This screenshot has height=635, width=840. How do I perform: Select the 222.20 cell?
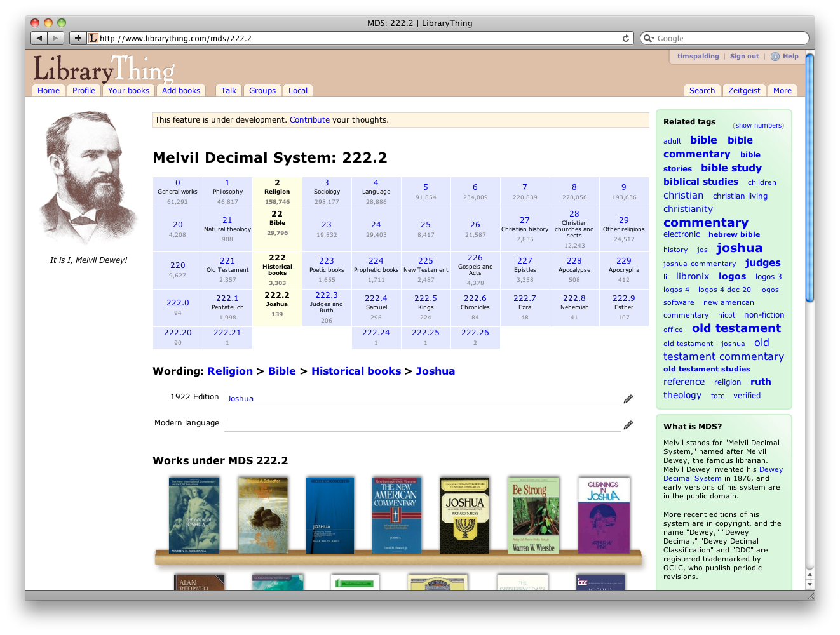177,337
